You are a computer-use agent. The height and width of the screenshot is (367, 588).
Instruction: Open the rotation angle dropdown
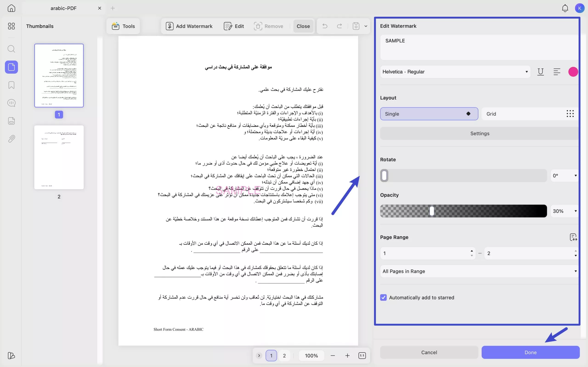tap(565, 175)
